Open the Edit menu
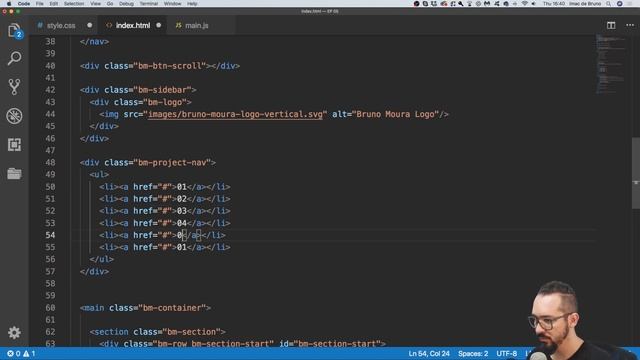The image size is (640, 360). (x=54, y=4)
